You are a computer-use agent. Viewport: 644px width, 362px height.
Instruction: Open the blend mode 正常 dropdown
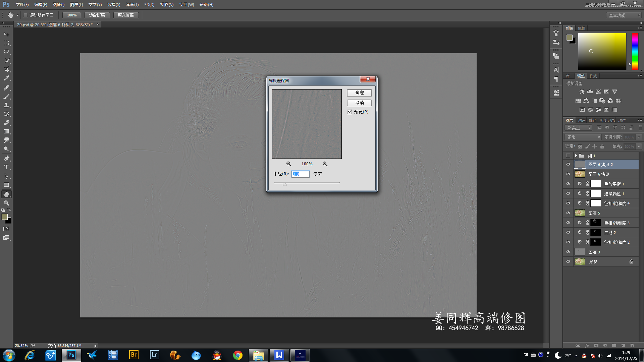[x=583, y=137]
